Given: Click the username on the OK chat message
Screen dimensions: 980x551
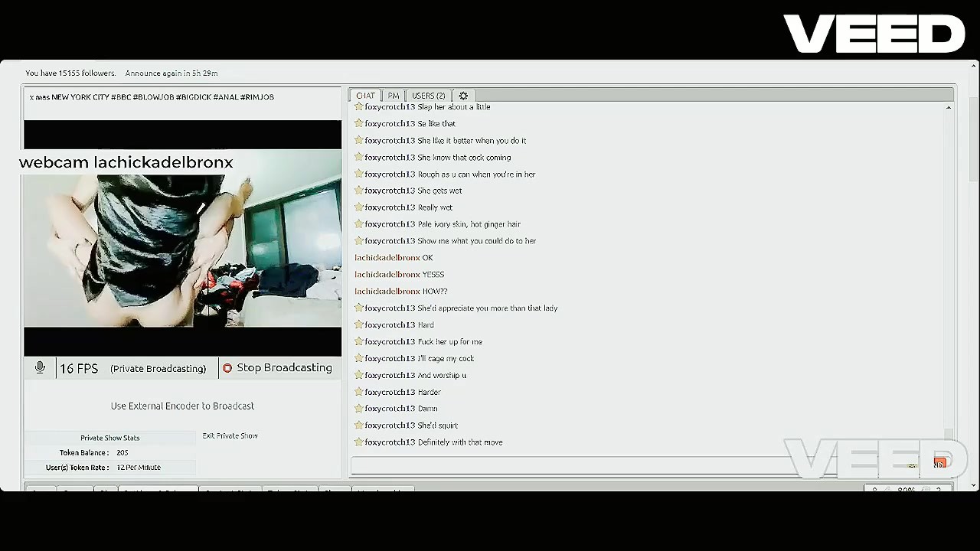Looking at the screenshot, I should point(387,258).
